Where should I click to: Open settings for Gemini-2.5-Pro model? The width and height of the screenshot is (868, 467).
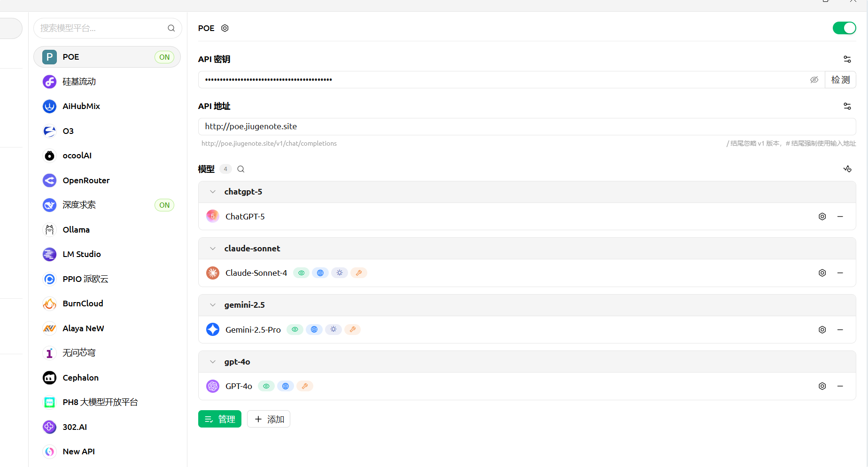tap(822, 330)
